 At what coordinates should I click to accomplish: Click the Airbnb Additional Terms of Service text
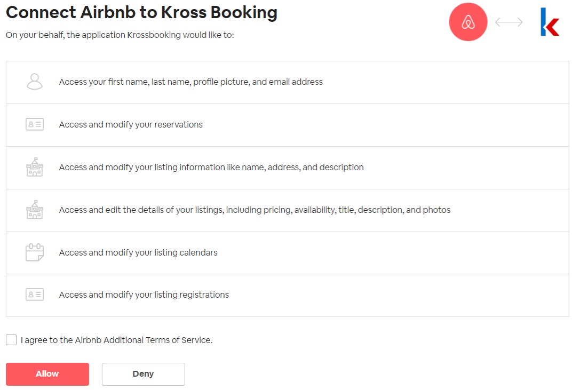click(x=143, y=340)
